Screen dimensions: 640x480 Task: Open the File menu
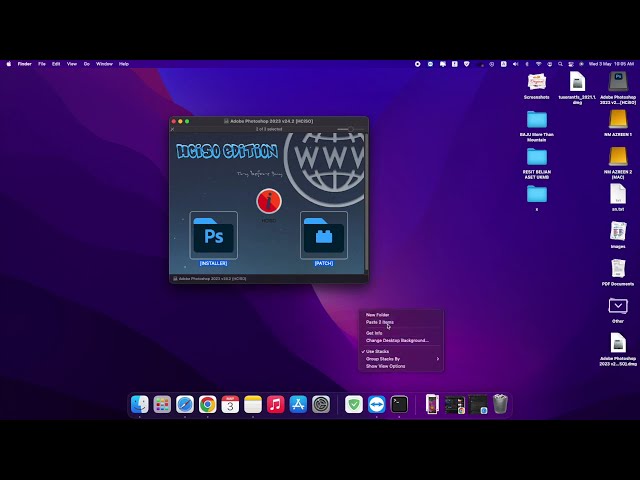pyautogui.click(x=42, y=64)
